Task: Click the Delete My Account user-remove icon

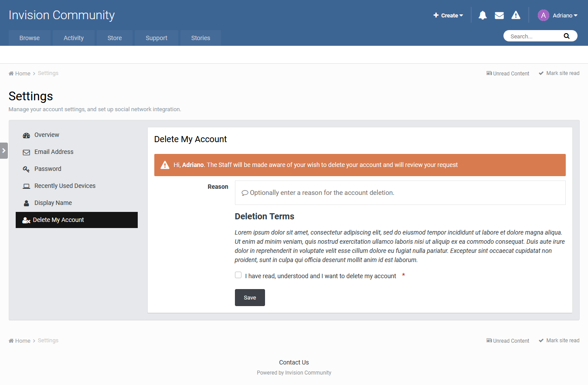Action: click(26, 220)
